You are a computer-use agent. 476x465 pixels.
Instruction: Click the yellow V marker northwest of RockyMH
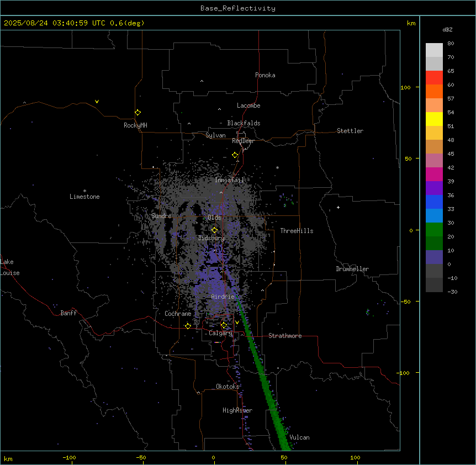[97, 102]
